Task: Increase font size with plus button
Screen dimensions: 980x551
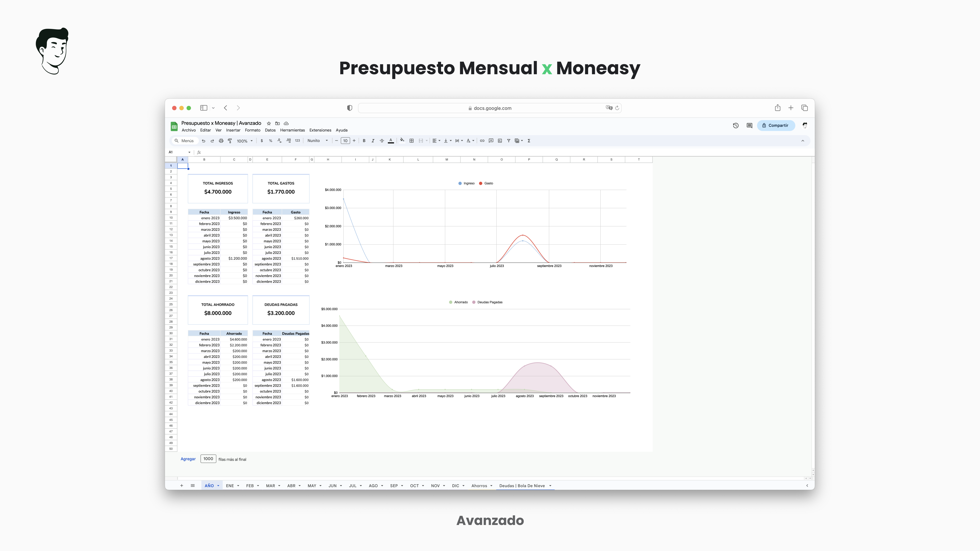Action: point(354,141)
